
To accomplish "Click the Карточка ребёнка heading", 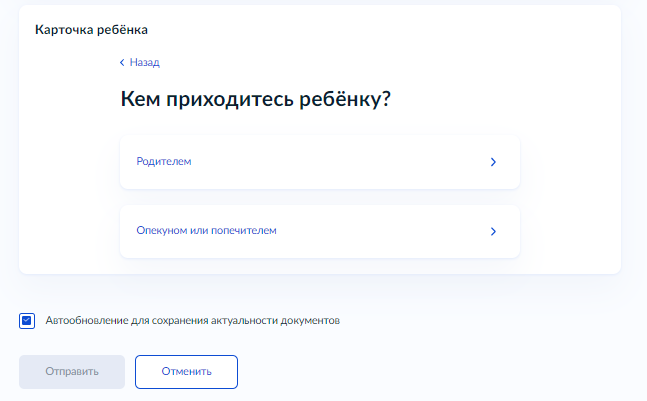I will 84,30.
